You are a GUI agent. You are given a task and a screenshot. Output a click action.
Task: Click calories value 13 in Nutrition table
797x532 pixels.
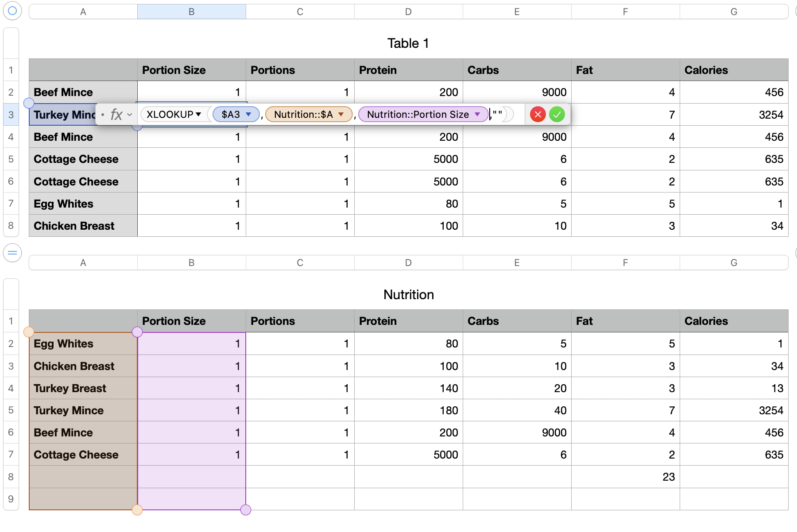(x=777, y=388)
